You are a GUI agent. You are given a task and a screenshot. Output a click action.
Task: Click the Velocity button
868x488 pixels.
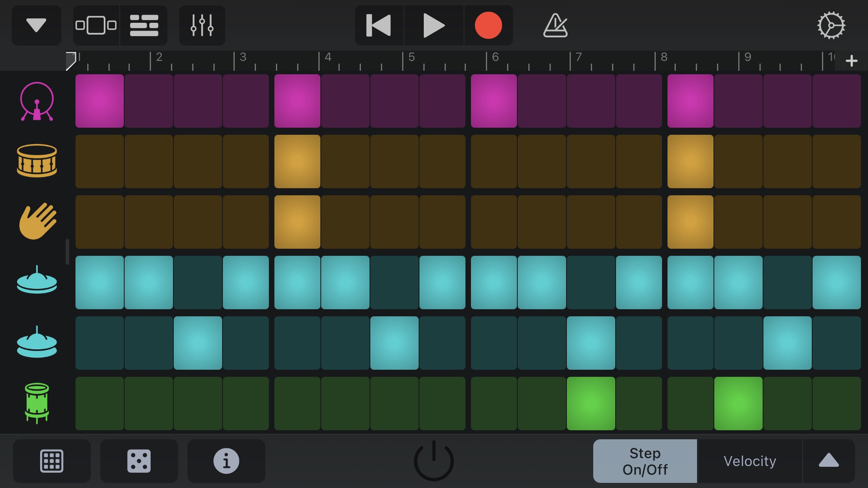pyautogui.click(x=750, y=460)
